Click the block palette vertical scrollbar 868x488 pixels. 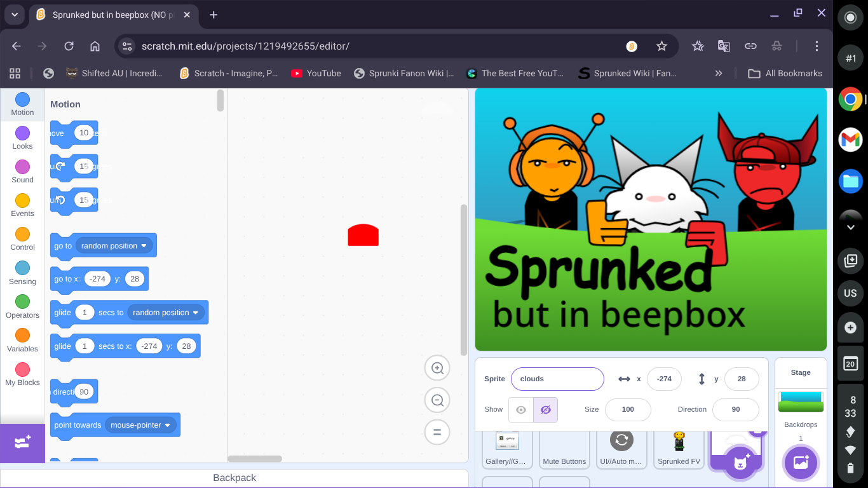[x=220, y=100]
